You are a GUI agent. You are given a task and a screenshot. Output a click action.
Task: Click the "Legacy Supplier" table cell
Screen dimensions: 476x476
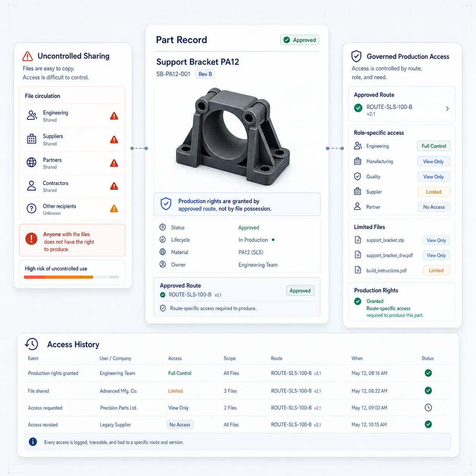click(115, 425)
